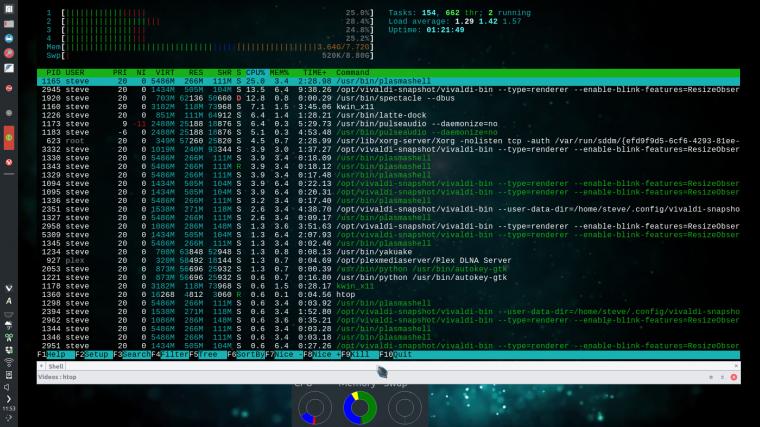Click the CPU 1 usage meter bar
Image resolution: width=760 pixels, height=427 pixels.
(210, 13)
